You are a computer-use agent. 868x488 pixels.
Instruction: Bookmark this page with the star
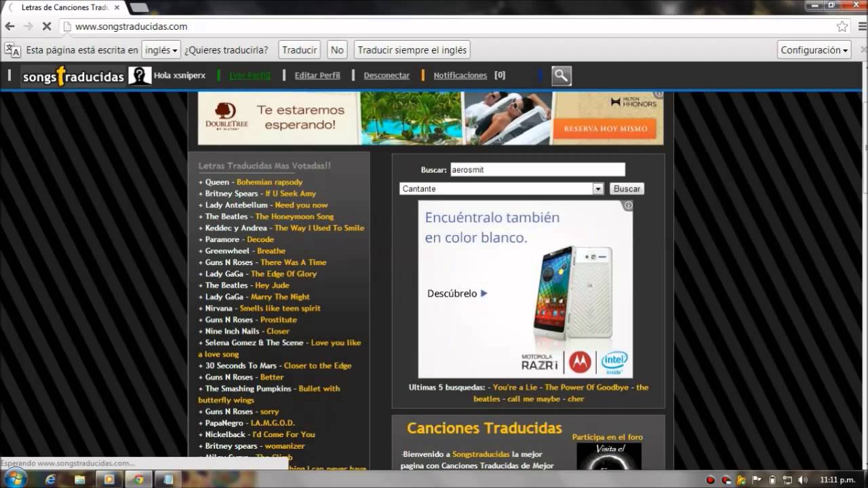tap(842, 26)
